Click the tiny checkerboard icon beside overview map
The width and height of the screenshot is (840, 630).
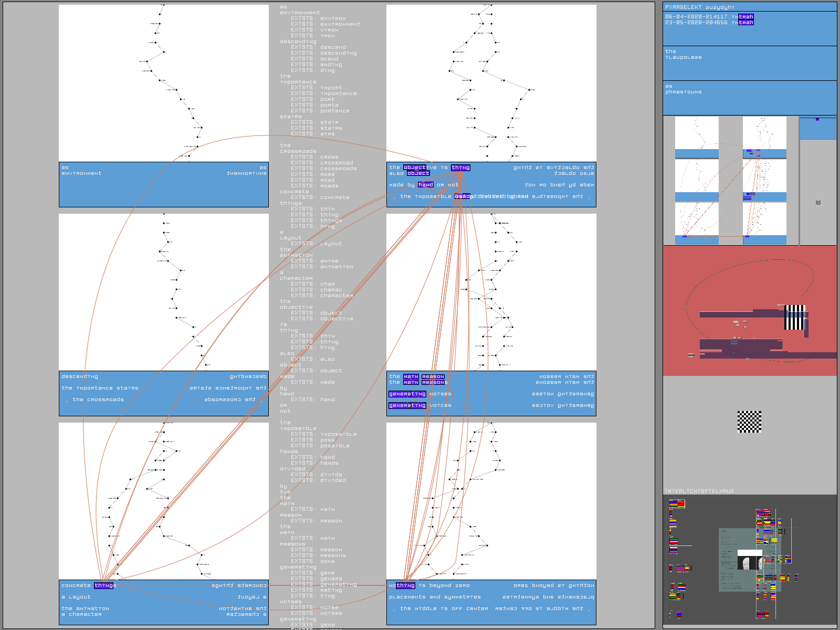[x=818, y=202]
